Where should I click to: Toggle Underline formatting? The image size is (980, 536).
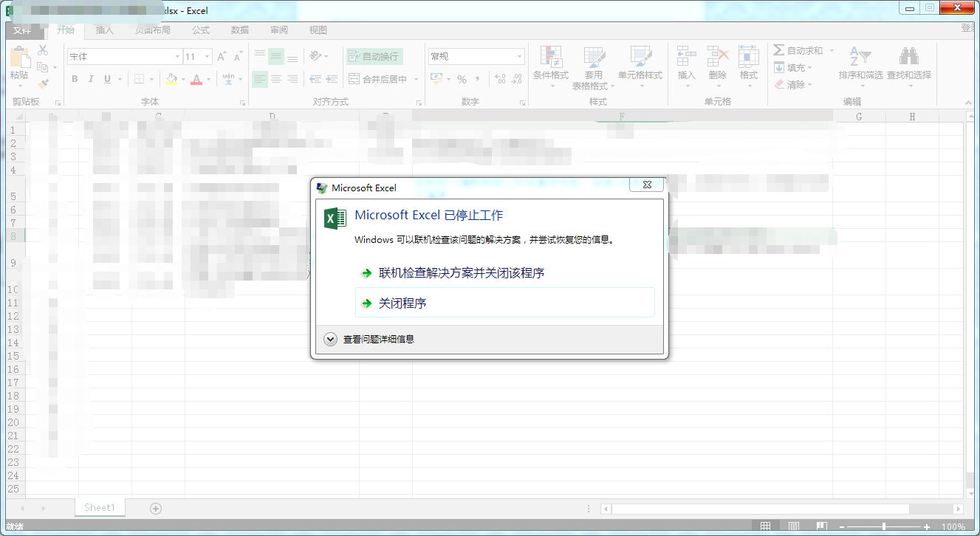[108, 79]
